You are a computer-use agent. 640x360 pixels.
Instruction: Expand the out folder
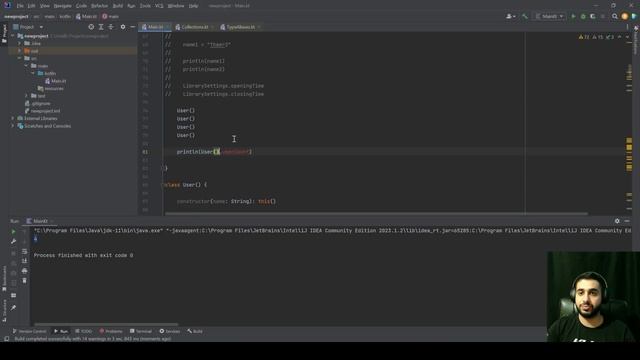click(x=19, y=51)
